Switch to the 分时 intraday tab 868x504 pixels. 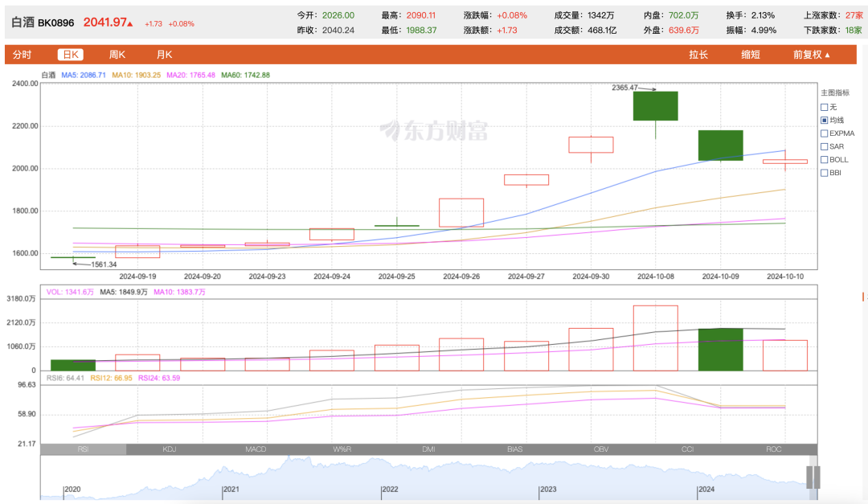pos(23,55)
